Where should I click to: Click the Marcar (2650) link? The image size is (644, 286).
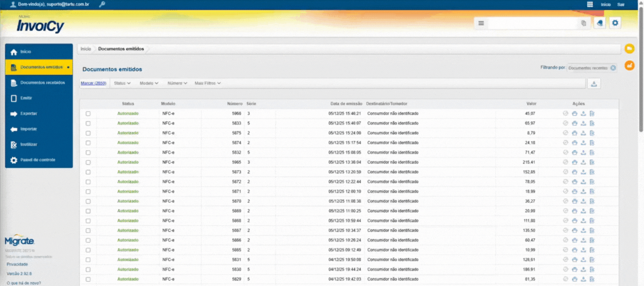[x=93, y=83]
